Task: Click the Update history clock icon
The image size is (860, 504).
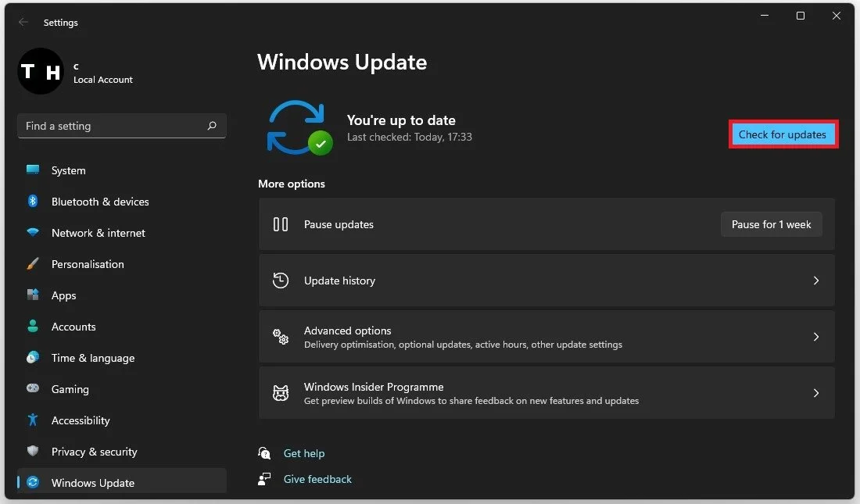Action: point(280,281)
